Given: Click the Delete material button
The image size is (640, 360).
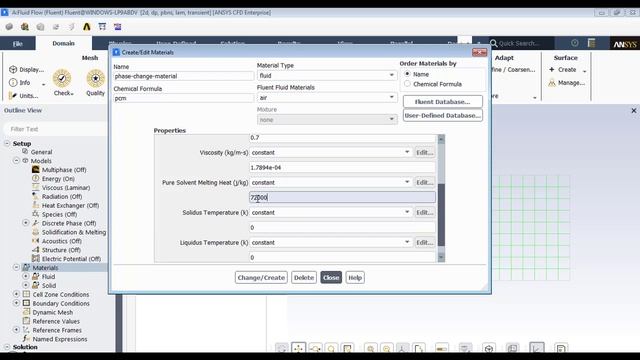Looking at the screenshot, I should click(x=304, y=278).
